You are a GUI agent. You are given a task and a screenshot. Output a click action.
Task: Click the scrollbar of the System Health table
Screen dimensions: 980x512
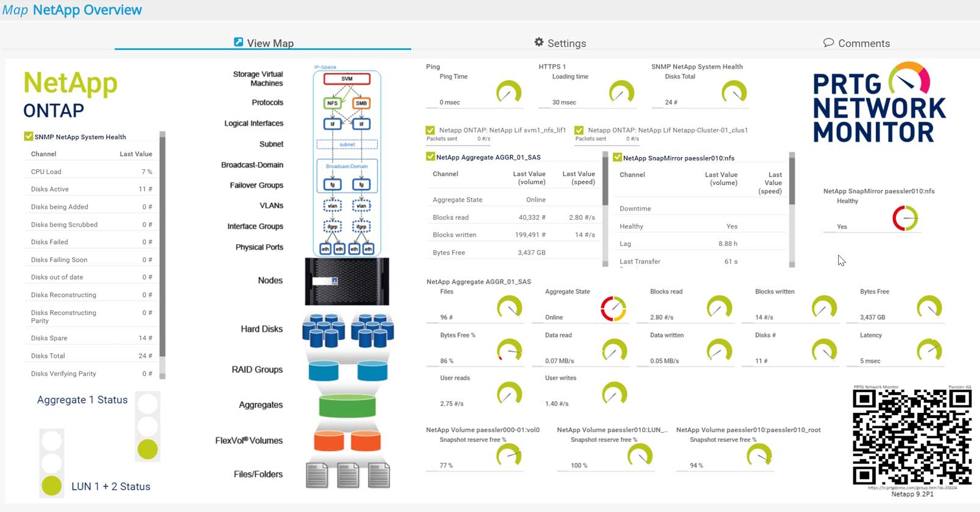[x=163, y=254]
